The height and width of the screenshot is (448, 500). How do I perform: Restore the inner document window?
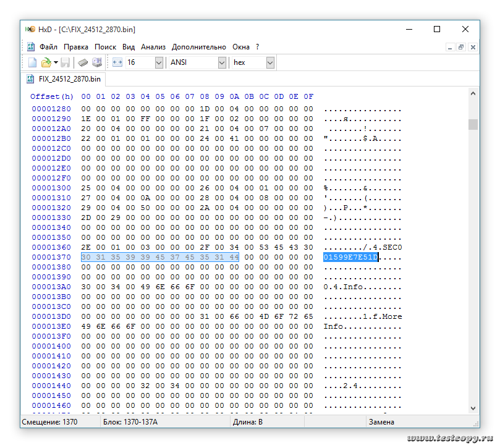461,47
